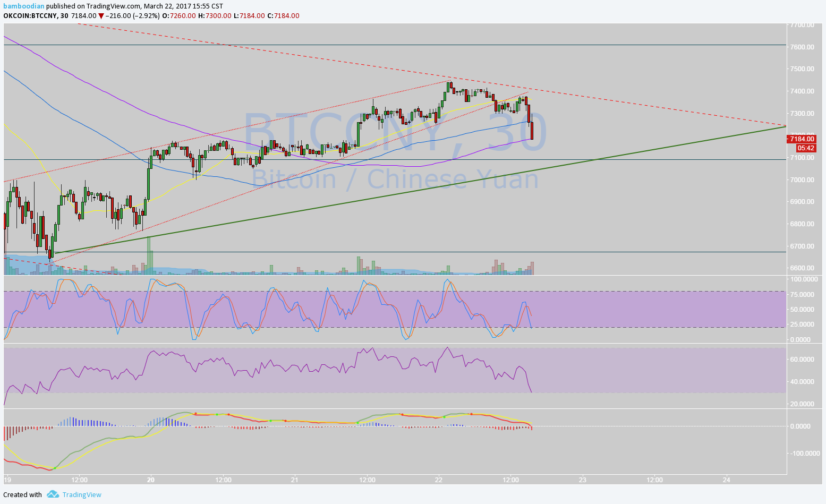Click the 7000.00 price axis label
The width and height of the screenshot is (826, 504).
[x=802, y=180]
